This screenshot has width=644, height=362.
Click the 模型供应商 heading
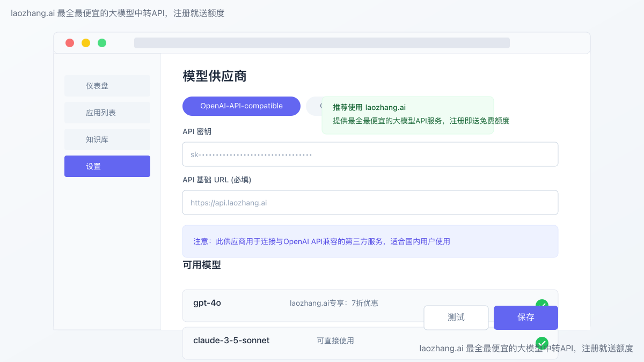(x=215, y=76)
